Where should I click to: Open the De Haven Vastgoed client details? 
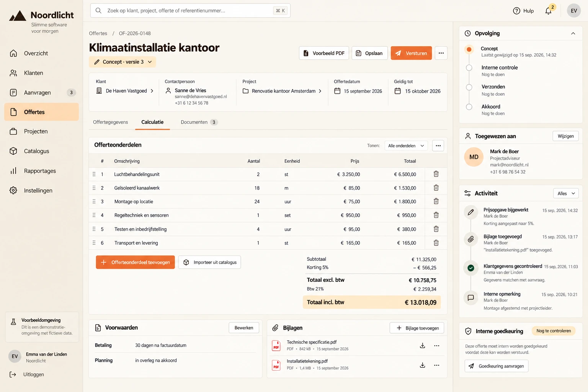coord(125,91)
